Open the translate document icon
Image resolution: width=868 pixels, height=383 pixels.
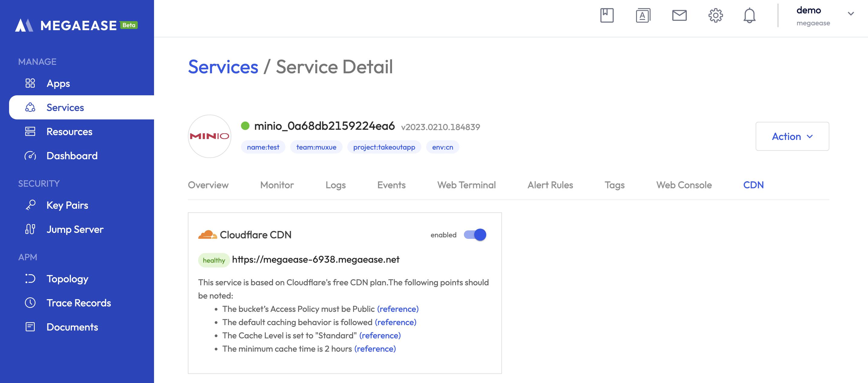(x=643, y=15)
